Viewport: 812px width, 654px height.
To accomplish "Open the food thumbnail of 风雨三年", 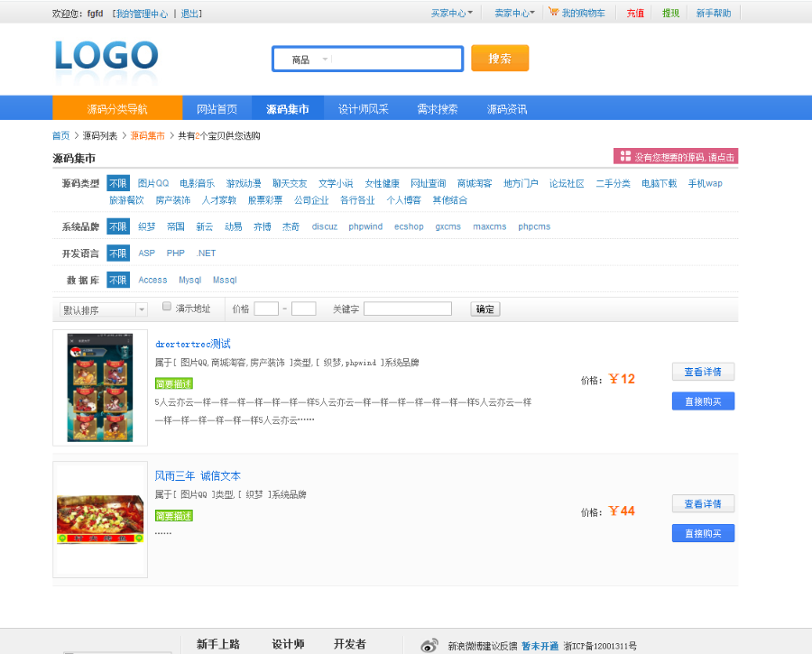I will (x=100, y=519).
